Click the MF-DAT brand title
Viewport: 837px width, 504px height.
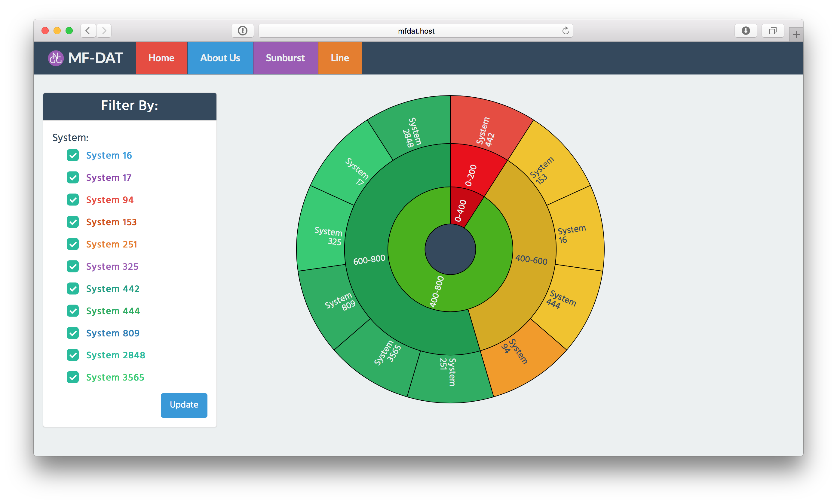pos(95,58)
